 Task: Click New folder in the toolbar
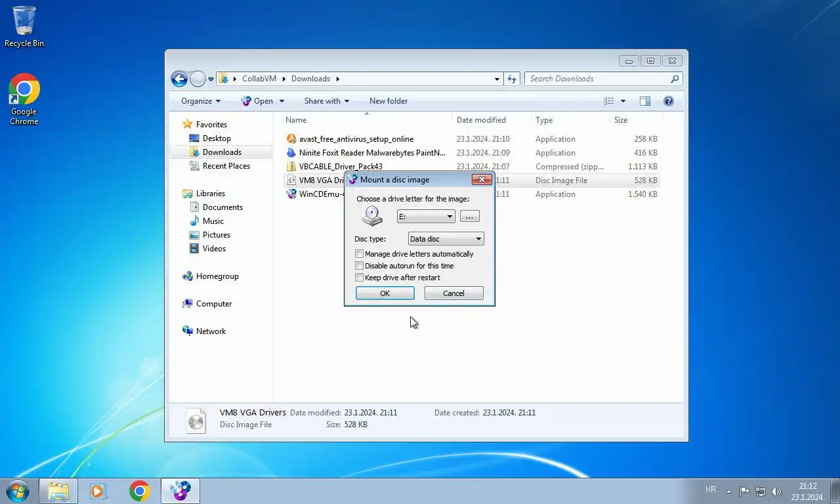(x=388, y=101)
